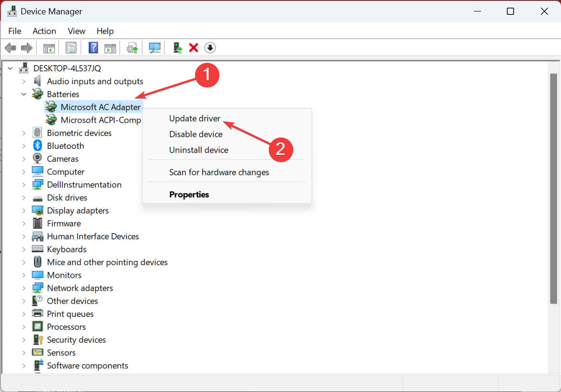Collapse the DESKTOP-4L537JQ root node
This screenshot has width=561, height=392.
[11, 68]
